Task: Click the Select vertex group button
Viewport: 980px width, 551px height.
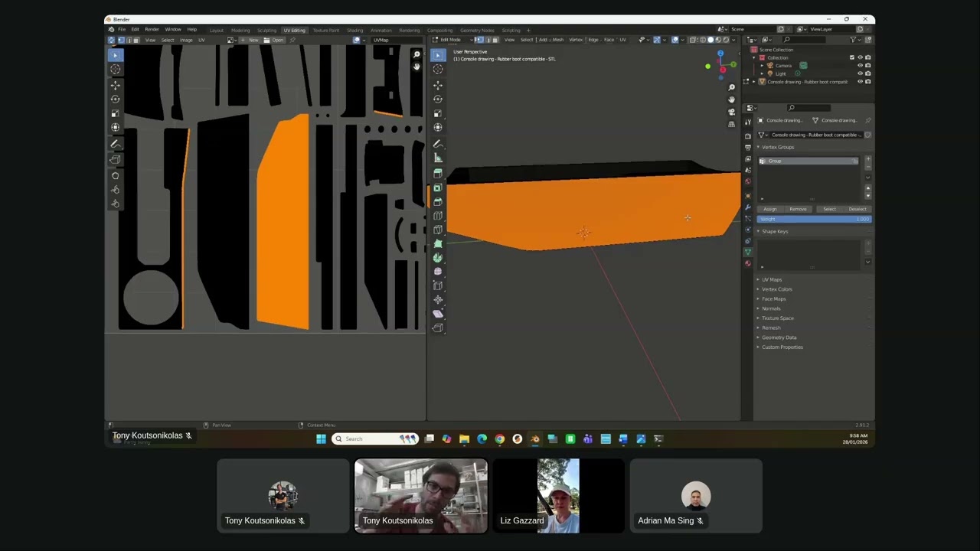Action: (x=829, y=209)
